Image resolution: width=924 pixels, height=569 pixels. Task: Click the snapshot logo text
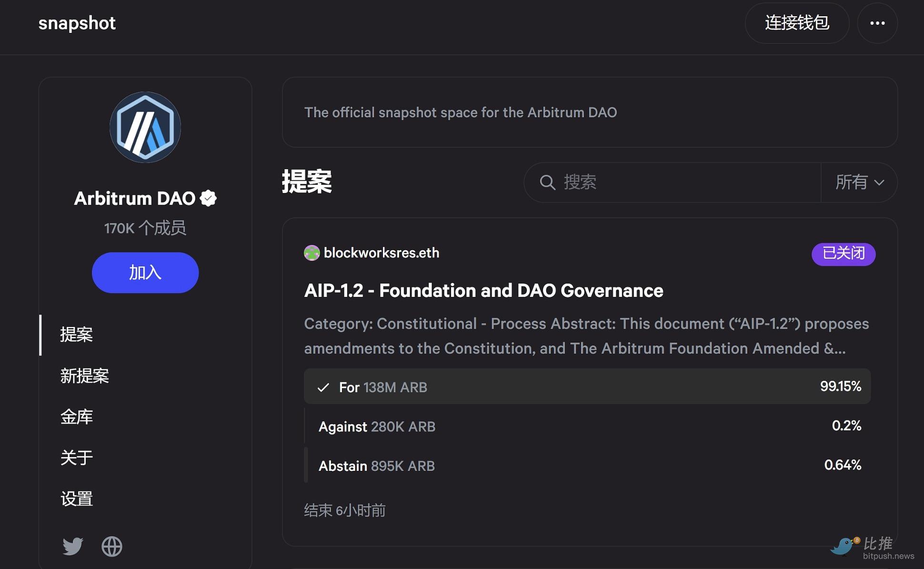[x=77, y=23]
